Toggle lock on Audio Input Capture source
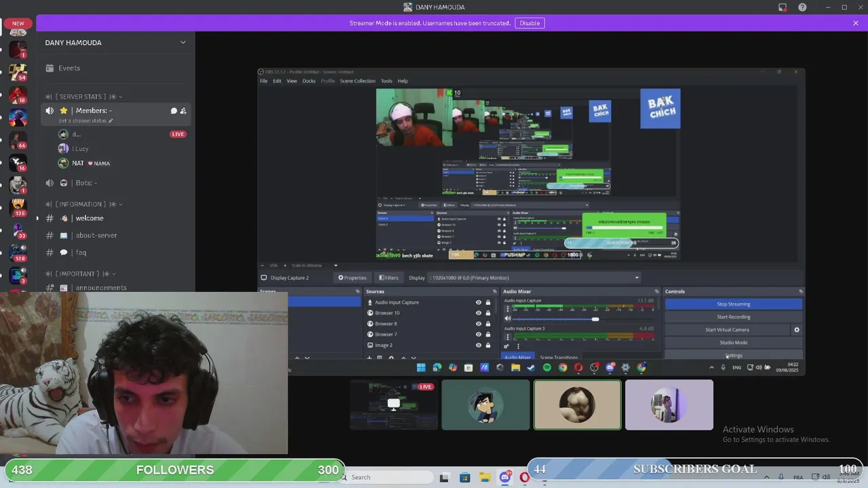The image size is (868, 488). point(488,302)
